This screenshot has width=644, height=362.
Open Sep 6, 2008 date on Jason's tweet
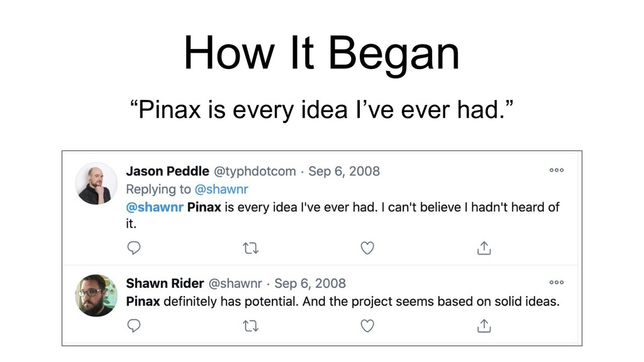(x=344, y=171)
